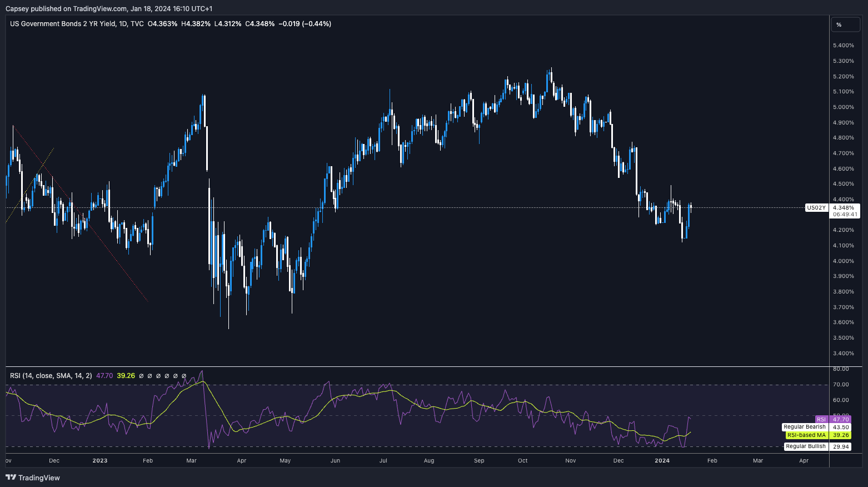Click the 2023 label on time axis
Screen dimensions: 868x487
(x=100, y=461)
